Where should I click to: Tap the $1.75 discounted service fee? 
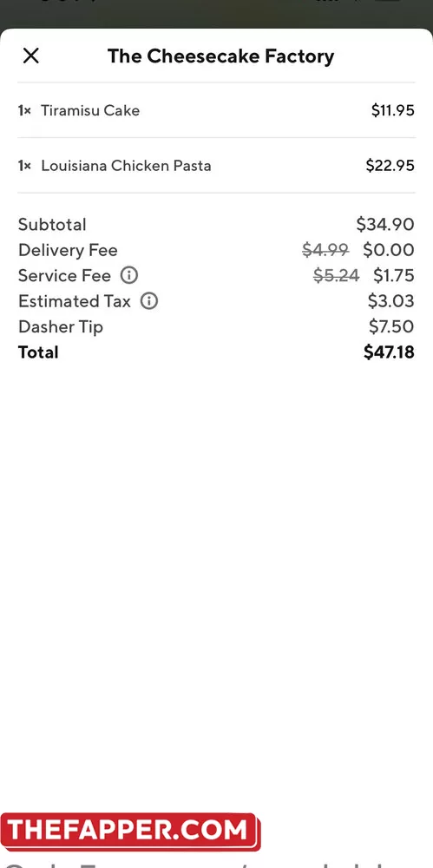click(394, 275)
